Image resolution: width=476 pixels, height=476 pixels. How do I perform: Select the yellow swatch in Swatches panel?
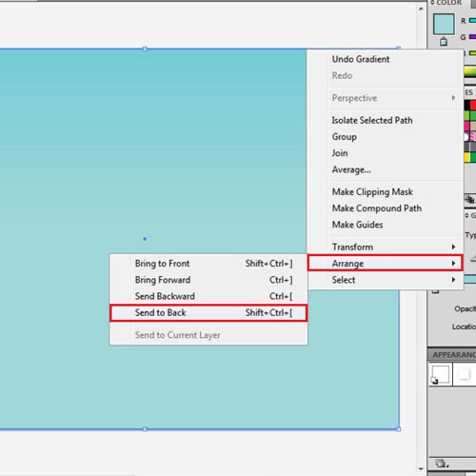466,157
